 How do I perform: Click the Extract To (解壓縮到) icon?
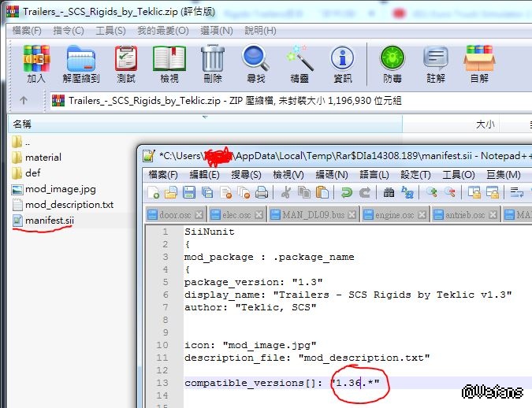(81, 64)
